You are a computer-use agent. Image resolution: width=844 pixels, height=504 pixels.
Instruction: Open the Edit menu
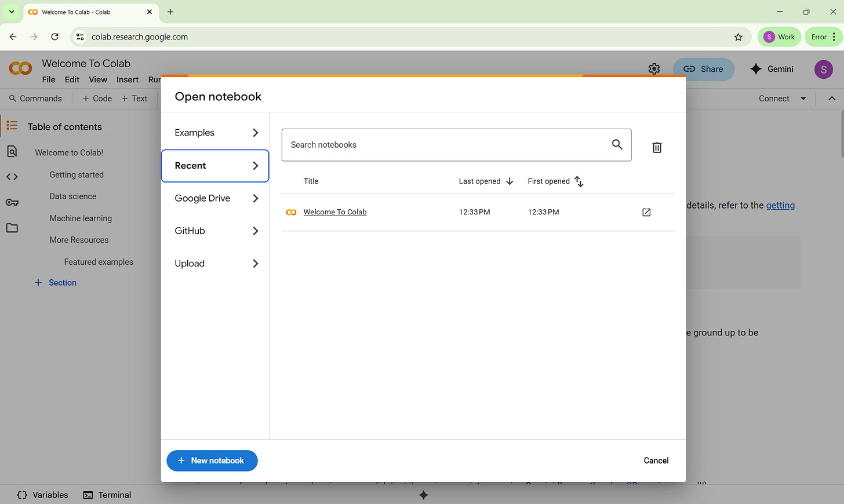(72, 79)
